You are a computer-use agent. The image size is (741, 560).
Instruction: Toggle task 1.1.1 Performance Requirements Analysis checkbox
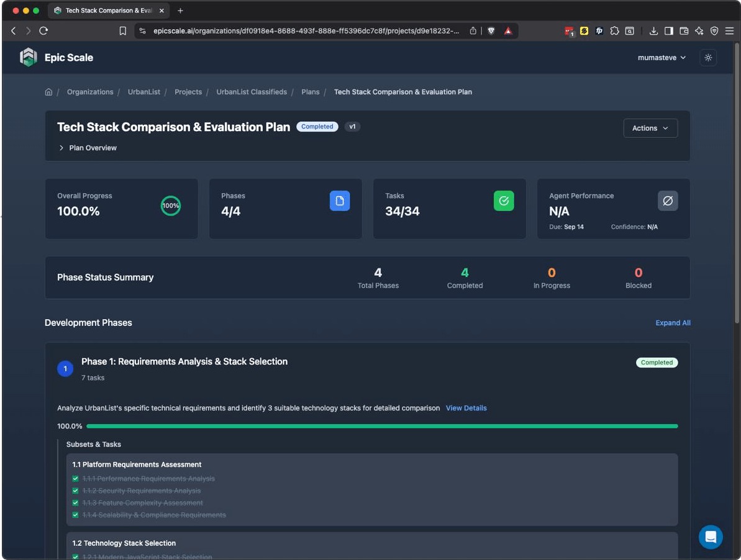pos(75,479)
